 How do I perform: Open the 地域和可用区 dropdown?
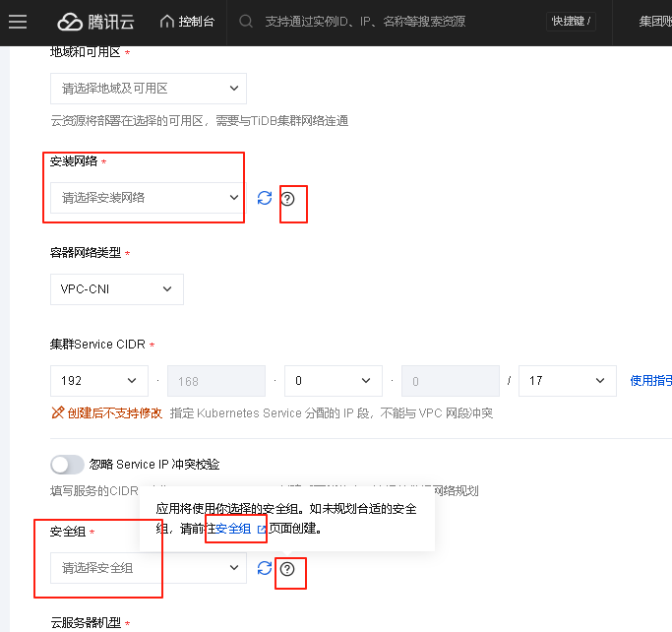(148, 89)
